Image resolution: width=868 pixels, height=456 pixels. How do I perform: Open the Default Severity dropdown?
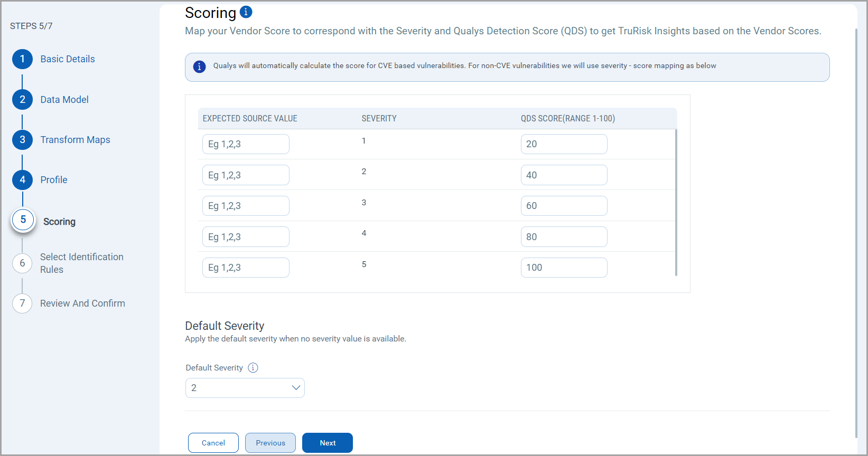pyautogui.click(x=245, y=388)
